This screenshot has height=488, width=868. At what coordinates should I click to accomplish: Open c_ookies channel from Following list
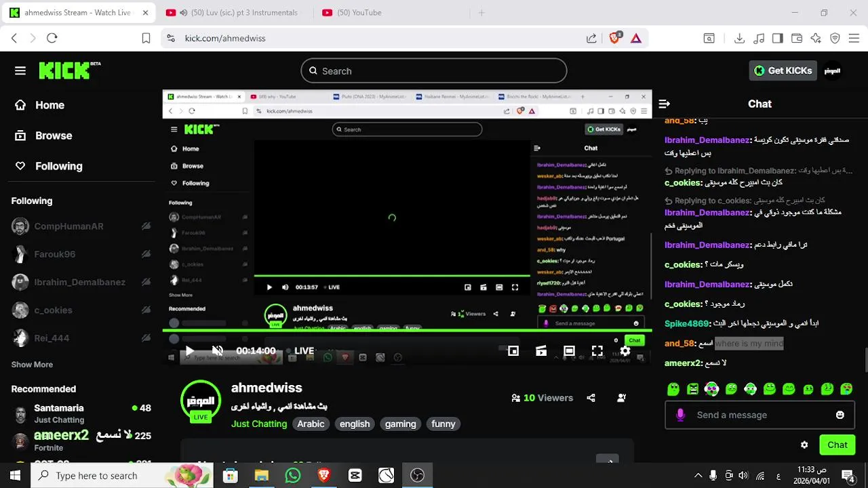(81, 310)
